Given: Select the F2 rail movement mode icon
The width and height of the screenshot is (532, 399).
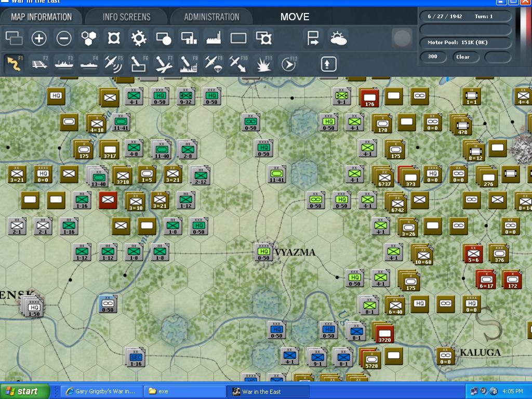Looking at the screenshot, I should (x=39, y=64).
